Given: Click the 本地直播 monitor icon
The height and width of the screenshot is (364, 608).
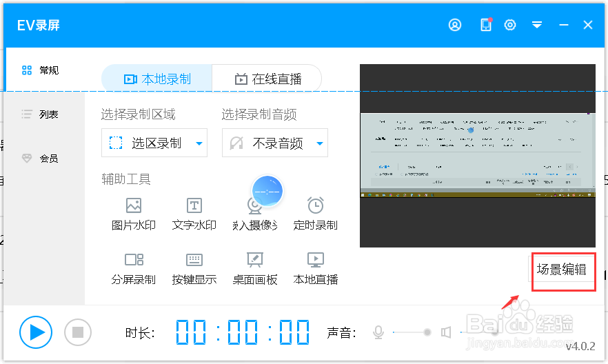Looking at the screenshot, I should pyautogui.click(x=316, y=260).
